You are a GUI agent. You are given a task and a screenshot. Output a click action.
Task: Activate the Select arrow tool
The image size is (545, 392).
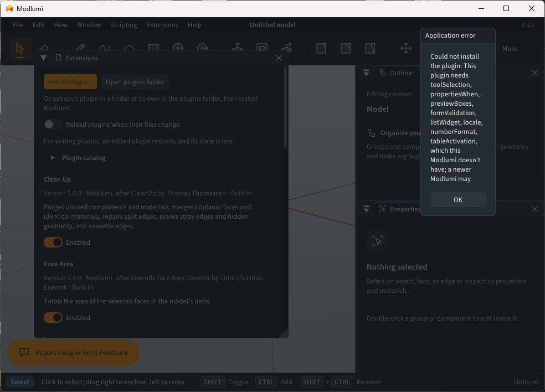point(20,48)
